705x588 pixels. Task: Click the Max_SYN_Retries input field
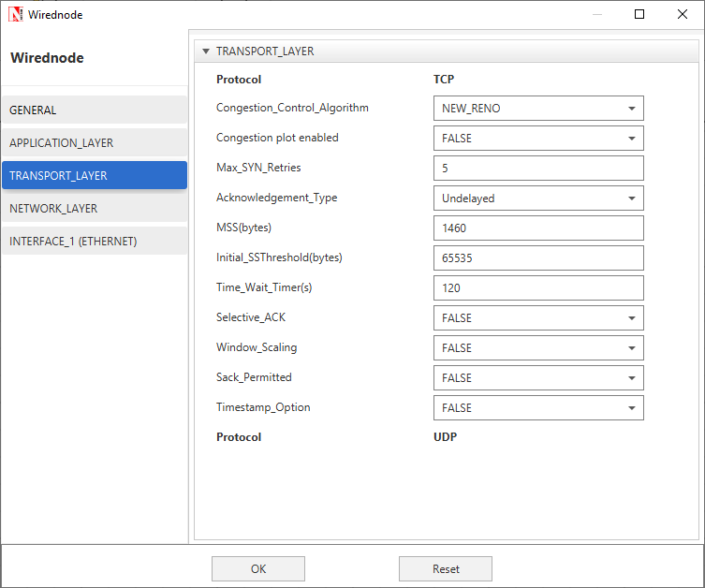538,169
